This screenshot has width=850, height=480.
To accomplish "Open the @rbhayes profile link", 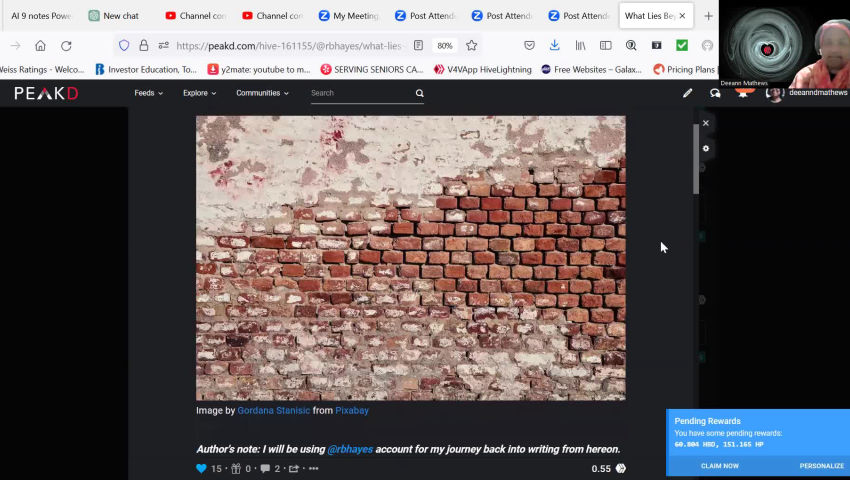I will pos(350,449).
